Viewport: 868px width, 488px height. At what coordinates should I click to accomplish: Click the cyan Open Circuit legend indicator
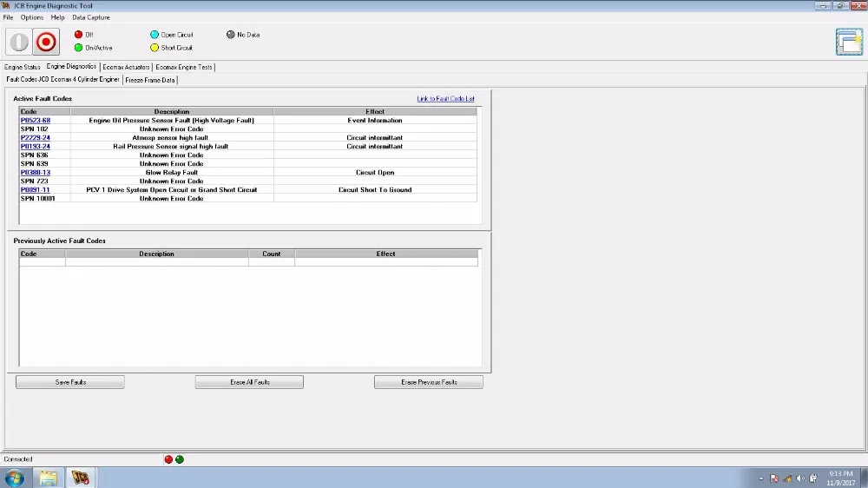(155, 35)
